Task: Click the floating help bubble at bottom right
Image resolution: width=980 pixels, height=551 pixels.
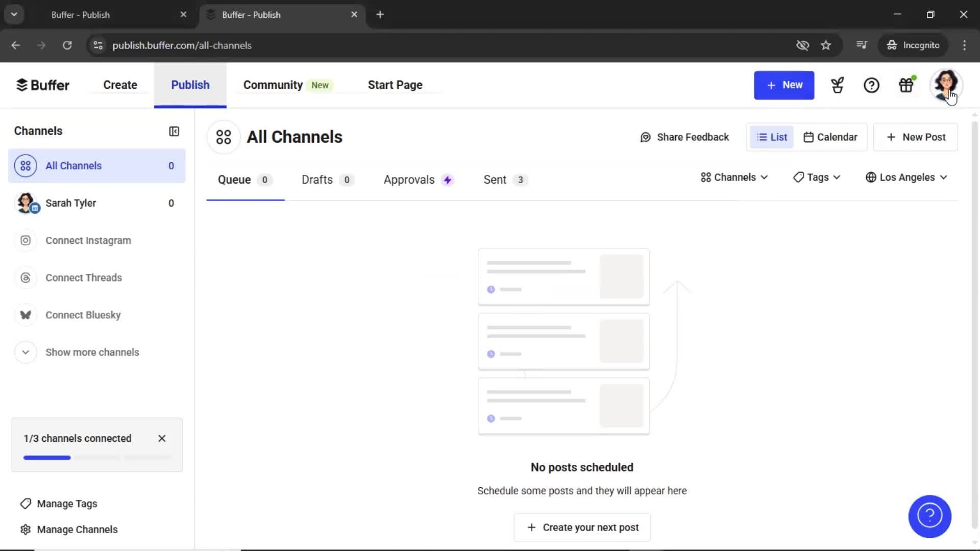Action: pyautogui.click(x=930, y=516)
